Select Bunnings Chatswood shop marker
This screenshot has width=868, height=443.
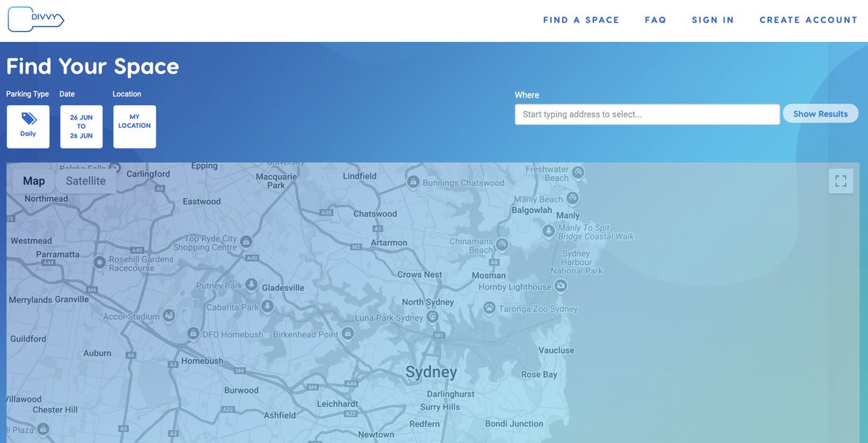(413, 182)
